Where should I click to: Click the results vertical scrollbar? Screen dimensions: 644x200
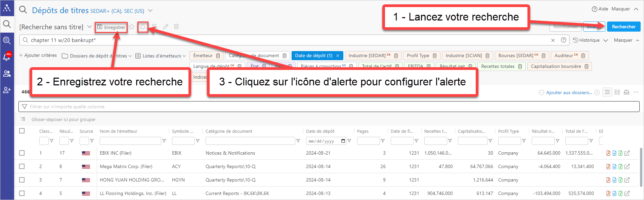[x=641, y=167]
